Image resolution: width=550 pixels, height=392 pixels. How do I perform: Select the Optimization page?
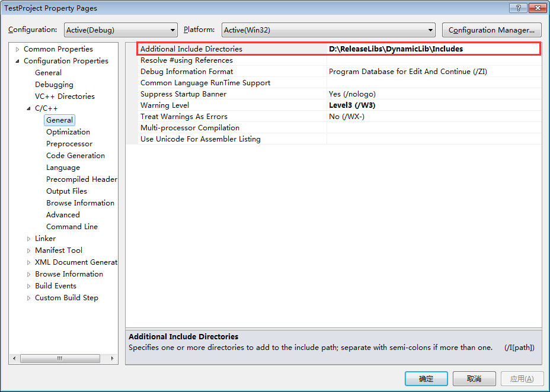click(68, 132)
